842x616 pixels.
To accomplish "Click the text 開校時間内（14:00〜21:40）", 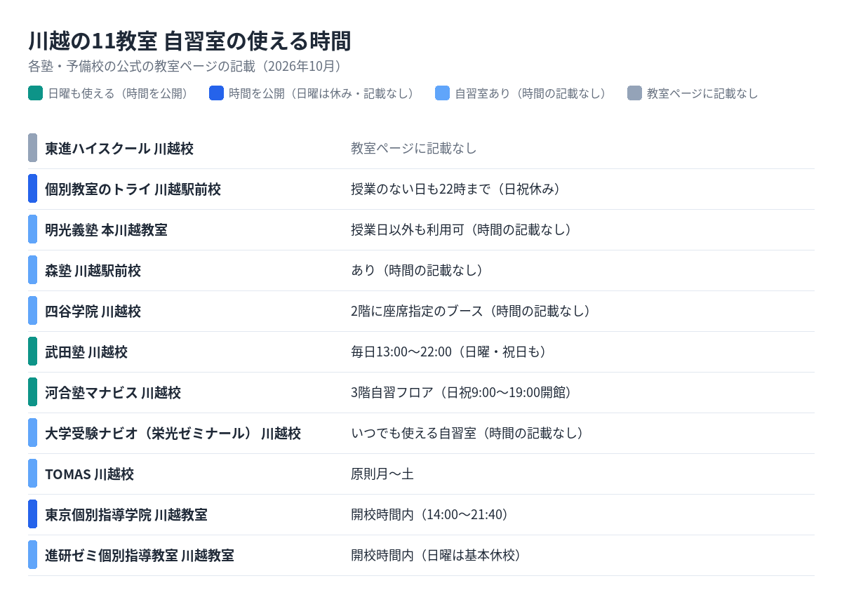I will pos(432,515).
